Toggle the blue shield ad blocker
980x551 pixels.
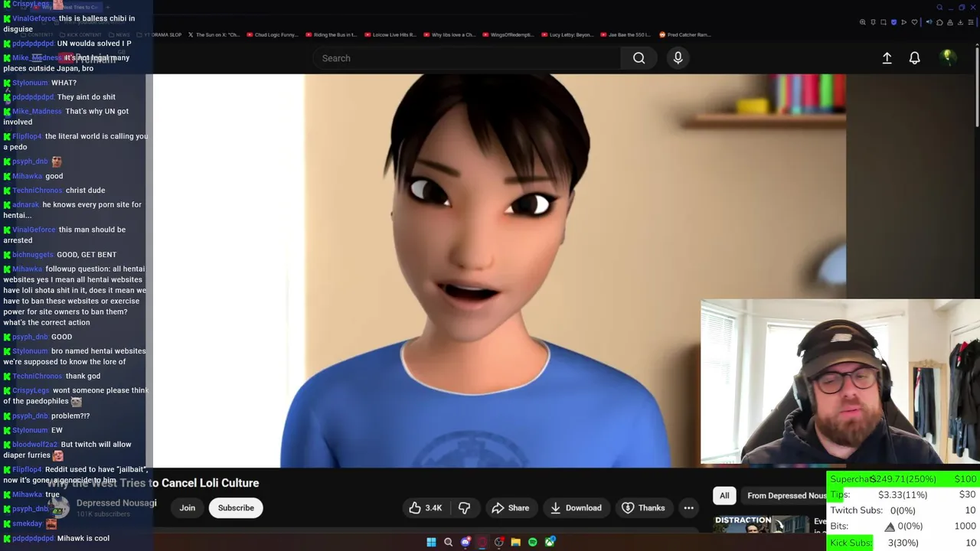pyautogui.click(x=893, y=22)
